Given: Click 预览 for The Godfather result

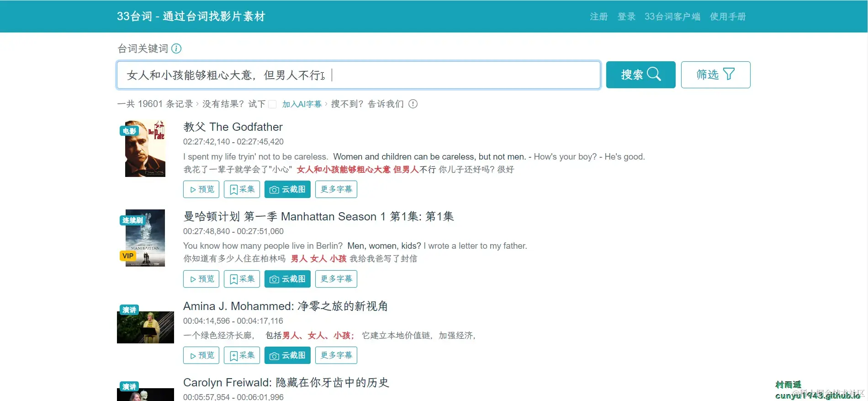Looking at the screenshot, I should 201,189.
